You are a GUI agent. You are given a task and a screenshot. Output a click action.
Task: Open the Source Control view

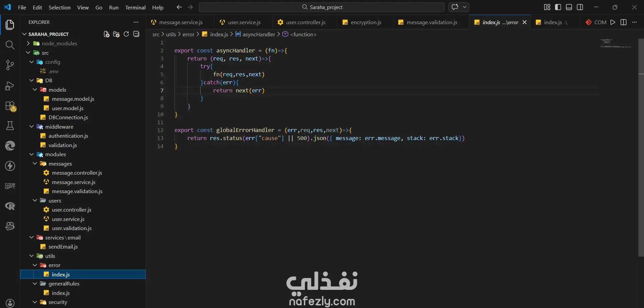click(10, 65)
